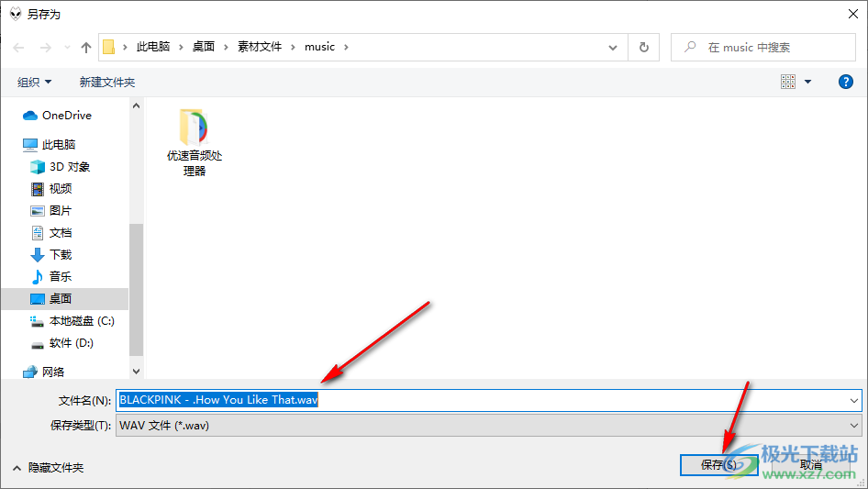Focus the 在 music 中搜索 search box
868x489 pixels.
point(762,48)
